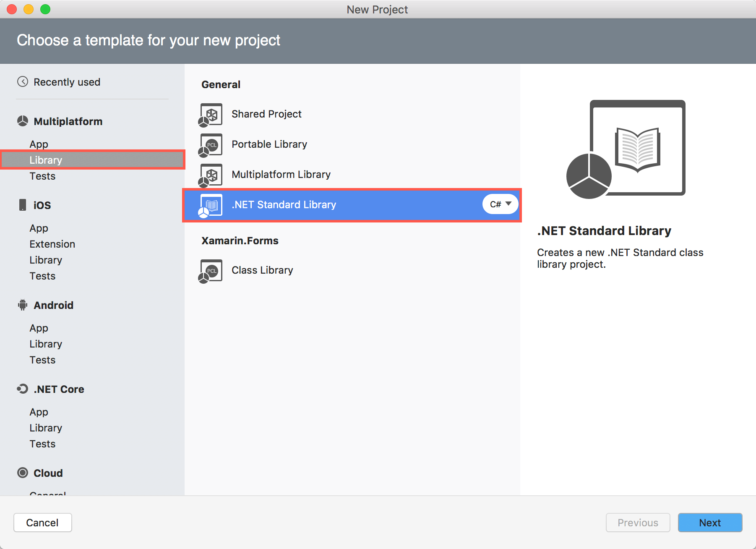Select Tests under .NET Core
Viewport: 756px width, 549px height.
coord(42,444)
